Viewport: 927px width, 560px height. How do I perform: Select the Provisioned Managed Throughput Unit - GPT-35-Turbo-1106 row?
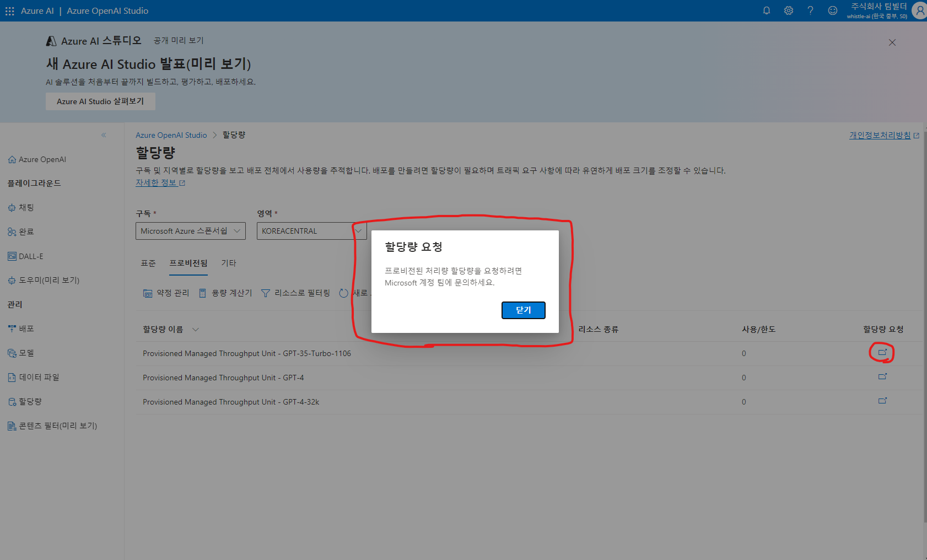click(529, 354)
